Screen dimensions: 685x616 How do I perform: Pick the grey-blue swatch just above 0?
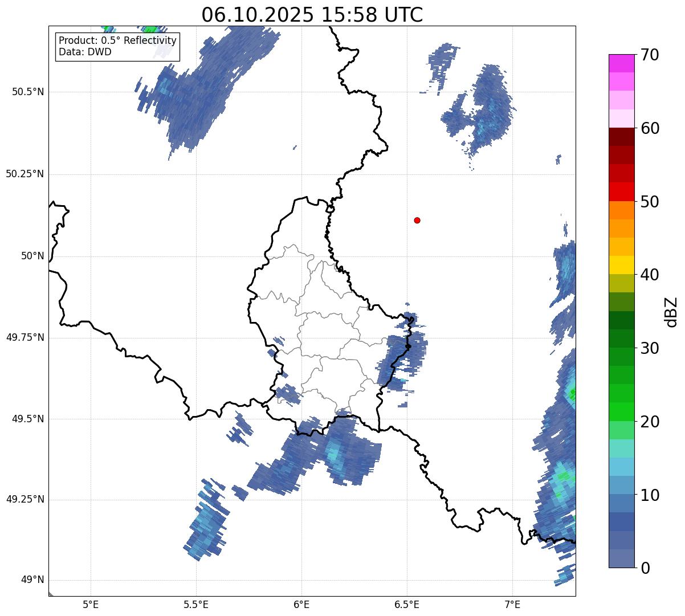click(x=621, y=558)
